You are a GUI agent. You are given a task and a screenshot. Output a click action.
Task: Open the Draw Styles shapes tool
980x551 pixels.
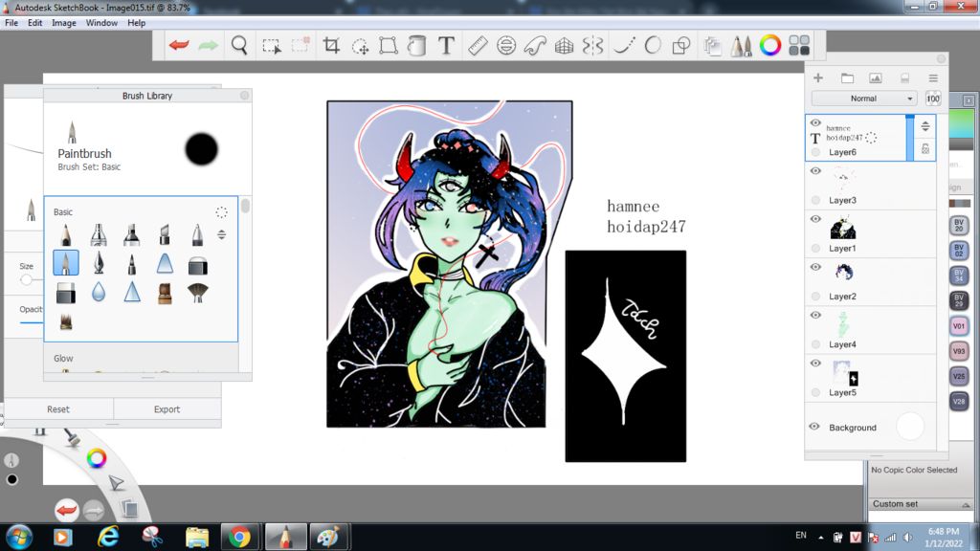(x=681, y=45)
